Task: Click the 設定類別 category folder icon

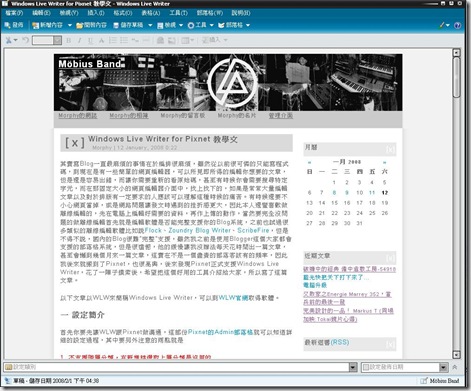Action: (9, 367)
